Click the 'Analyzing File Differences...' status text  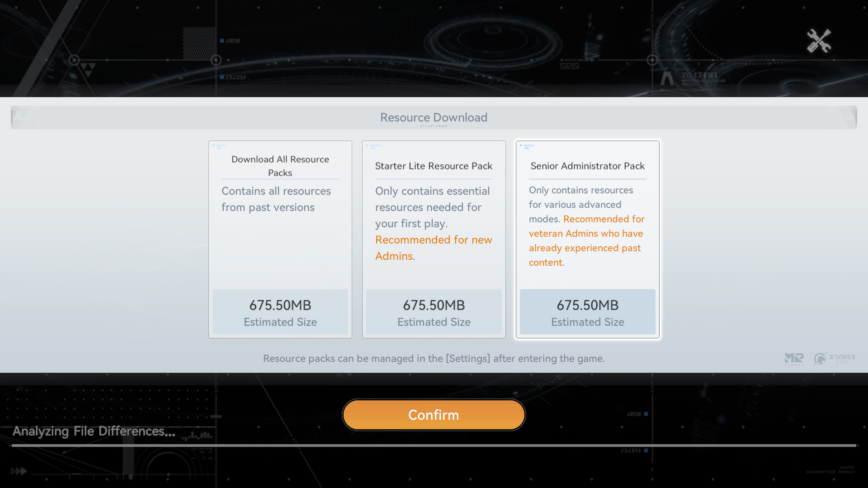point(94,431)
